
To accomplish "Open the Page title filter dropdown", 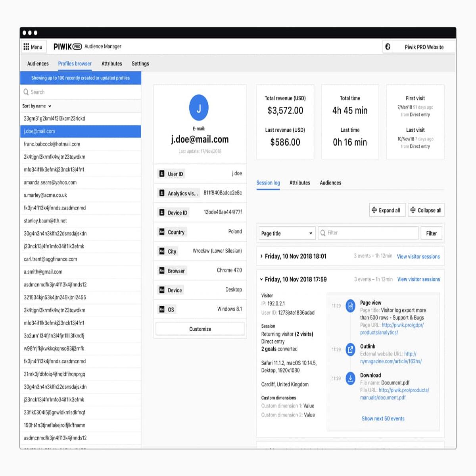I will pyautogui.click(x=287, y=233).
